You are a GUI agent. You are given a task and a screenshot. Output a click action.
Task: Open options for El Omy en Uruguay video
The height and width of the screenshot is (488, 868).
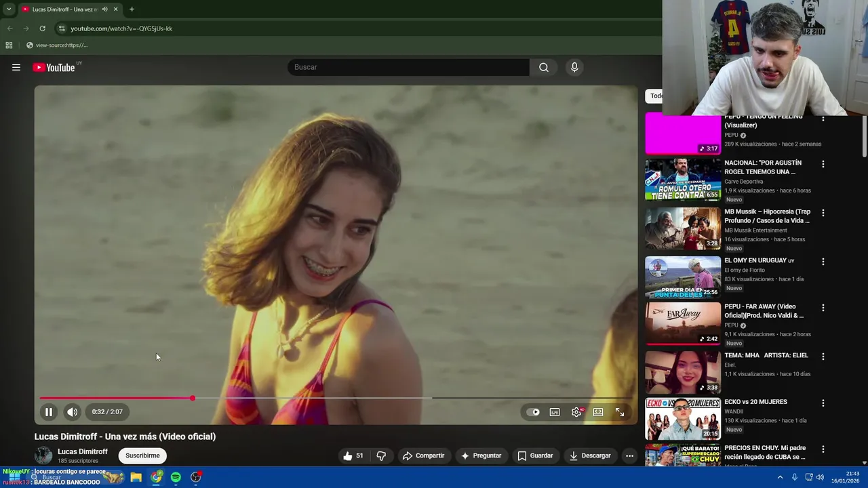(x=823, y=262)
